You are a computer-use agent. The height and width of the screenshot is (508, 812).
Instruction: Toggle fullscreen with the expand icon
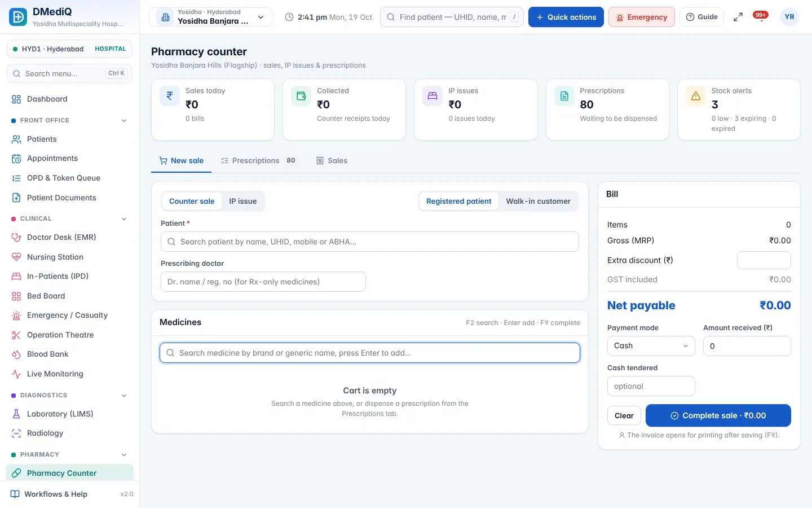tap(738, 17)
